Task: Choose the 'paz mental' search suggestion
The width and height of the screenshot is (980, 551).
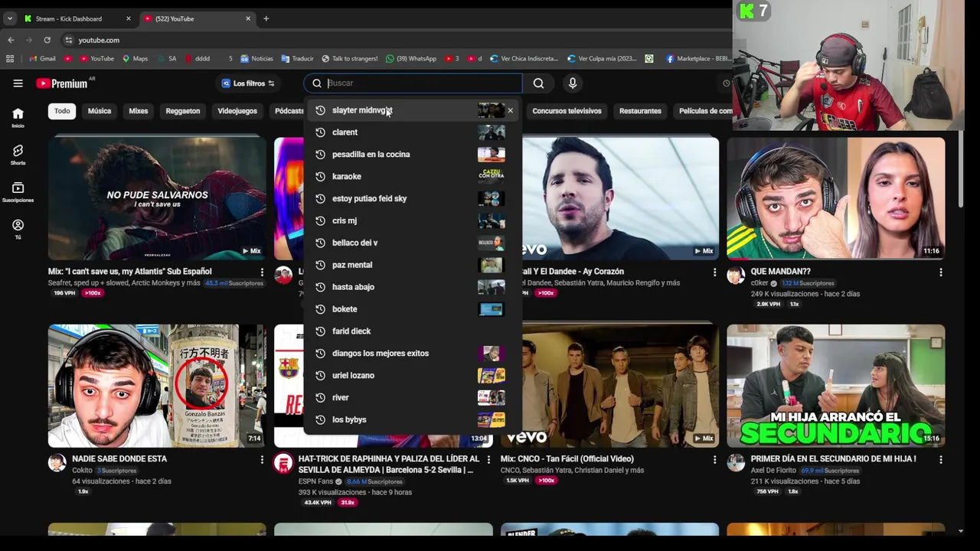Action: 413,265
